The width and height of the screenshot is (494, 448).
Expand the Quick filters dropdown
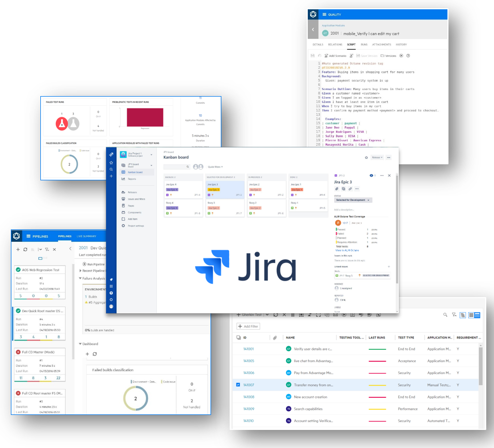[216, 167]
